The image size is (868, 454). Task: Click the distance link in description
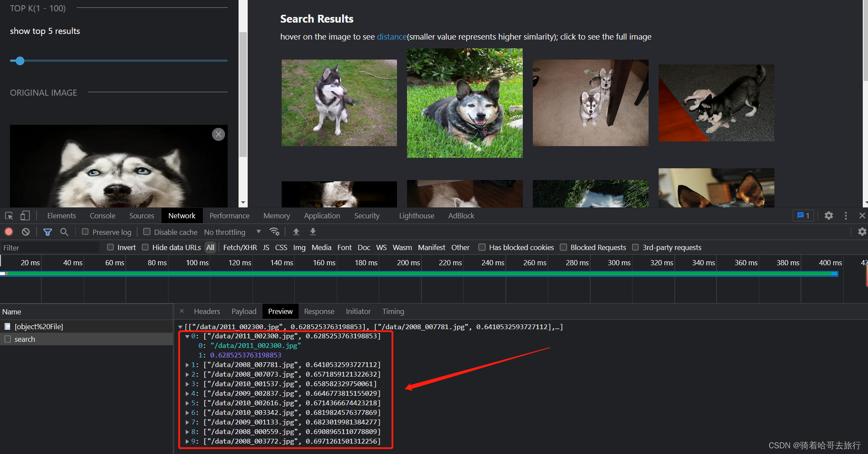(x=391, y=37)
